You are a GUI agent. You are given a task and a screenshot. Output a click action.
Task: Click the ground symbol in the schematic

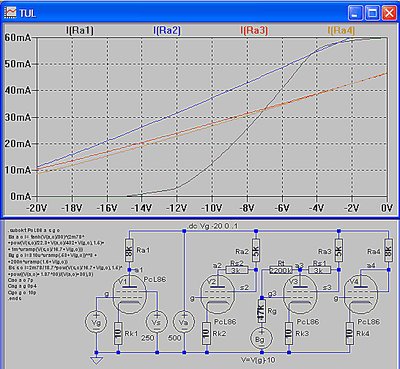(x=96, y=360)
